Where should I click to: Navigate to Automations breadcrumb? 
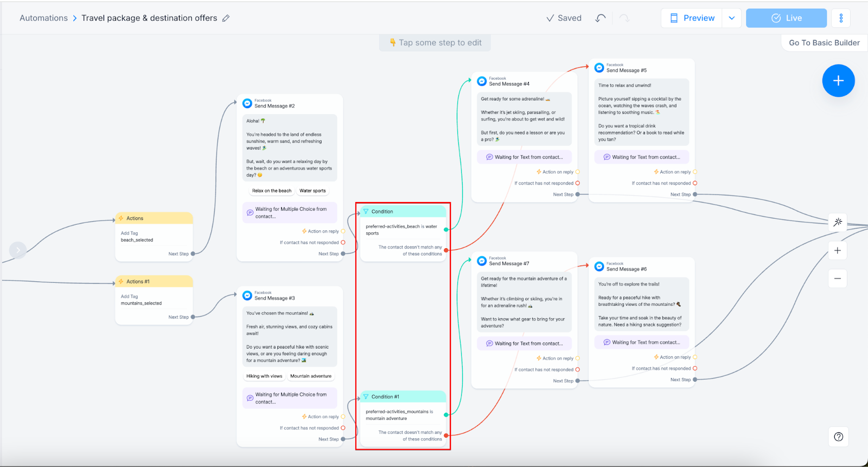[x=43, y=18]
